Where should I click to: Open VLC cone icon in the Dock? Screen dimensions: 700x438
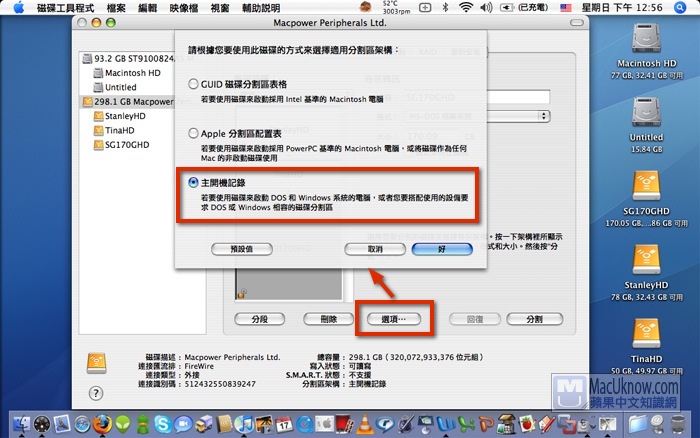365,424
